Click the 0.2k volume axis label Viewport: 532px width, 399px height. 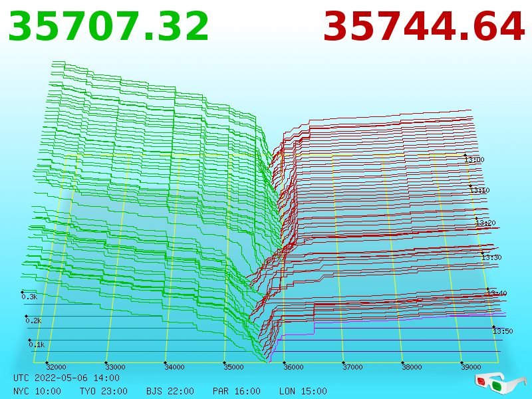coord(33,321)
